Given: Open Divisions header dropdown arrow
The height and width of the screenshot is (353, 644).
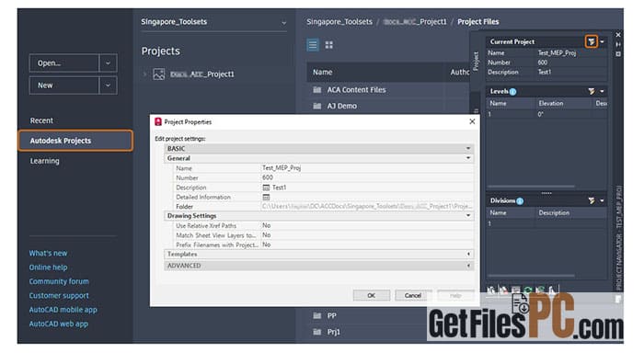Looking at the screenshot, I should [602, 200].
